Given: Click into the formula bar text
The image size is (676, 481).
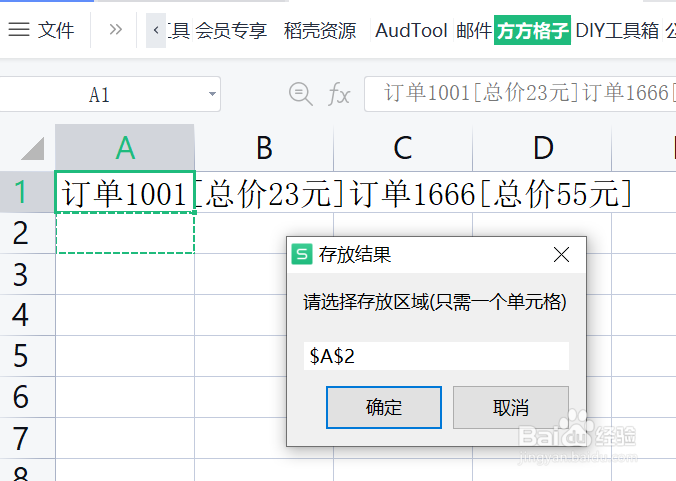Looking at the screenshot, I should pyautogui.click(x=520, y=94).
